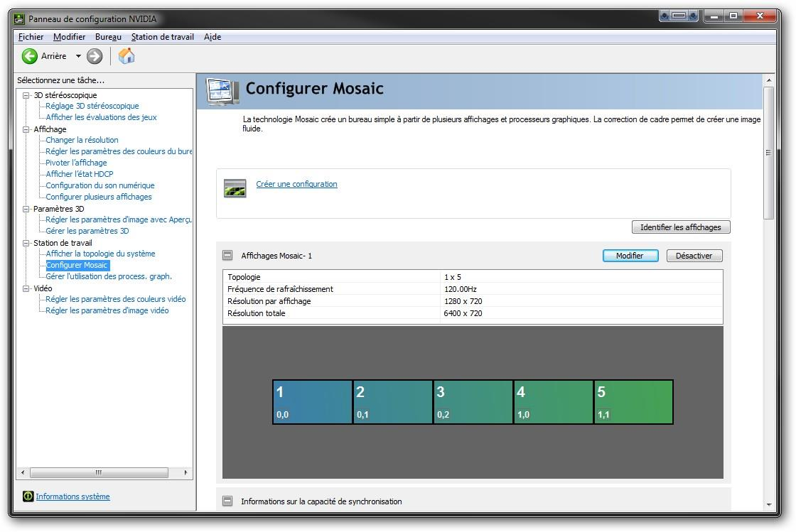Open the back history dropdown arrow
The image size is (796, 532).
pos(78,56)
